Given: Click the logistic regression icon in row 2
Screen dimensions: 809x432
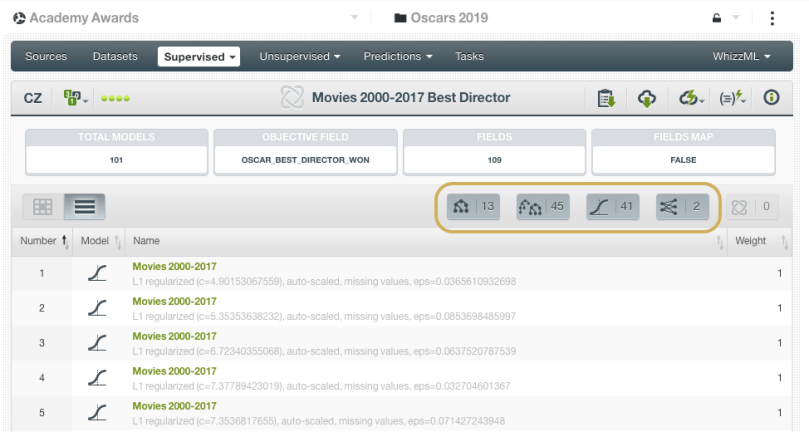Looking at the screenshot, I should [x=98, y=308].
